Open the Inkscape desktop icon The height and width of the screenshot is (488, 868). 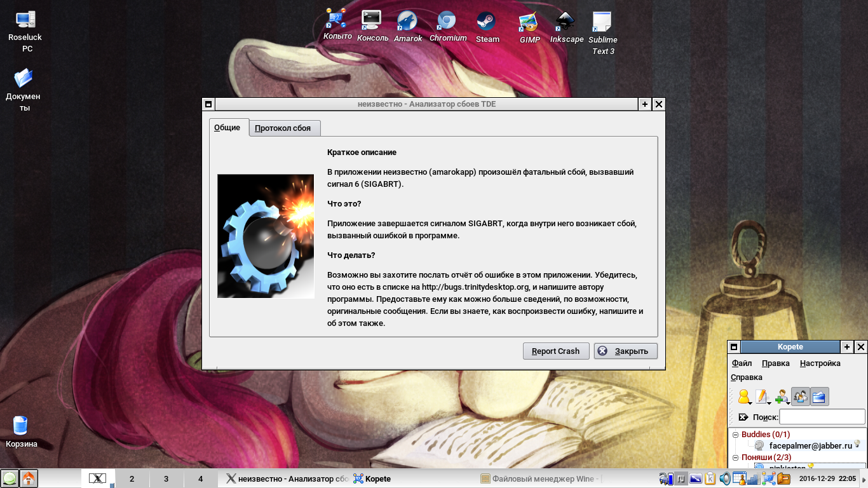[x=566, y=27]
